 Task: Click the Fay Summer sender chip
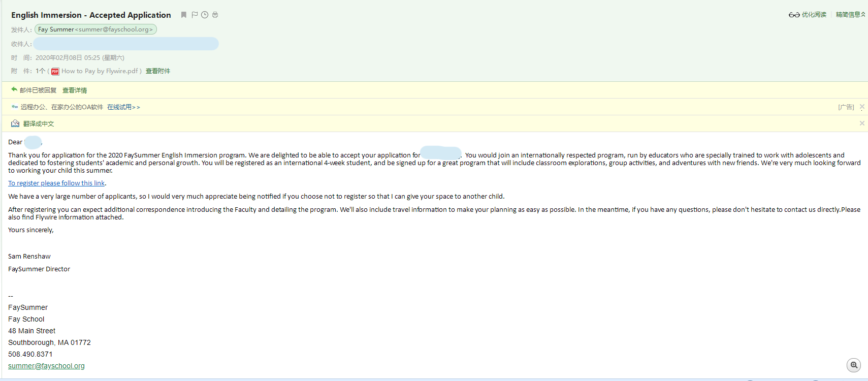click(x=95, y=29)
